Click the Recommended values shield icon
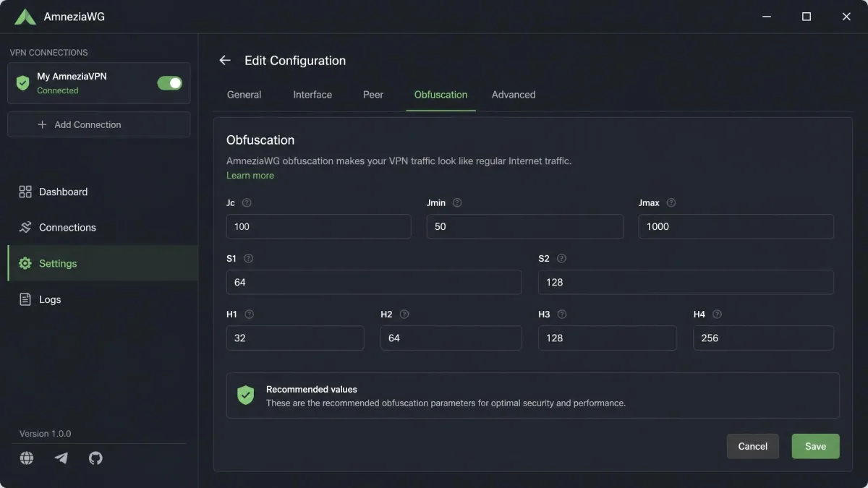Screen dimensions: 868x488 click(x=246, y=395)
